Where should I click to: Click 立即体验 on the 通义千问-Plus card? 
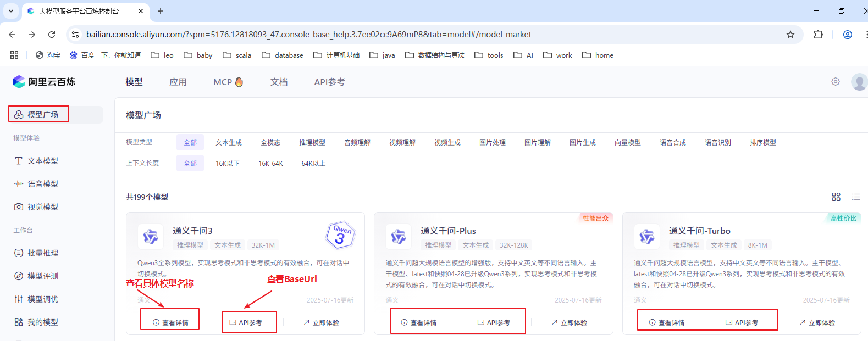click(x=570, y=322)
